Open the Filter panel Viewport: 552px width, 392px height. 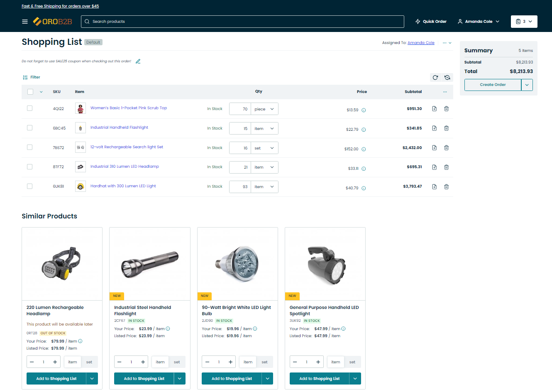tap(32, 77)
